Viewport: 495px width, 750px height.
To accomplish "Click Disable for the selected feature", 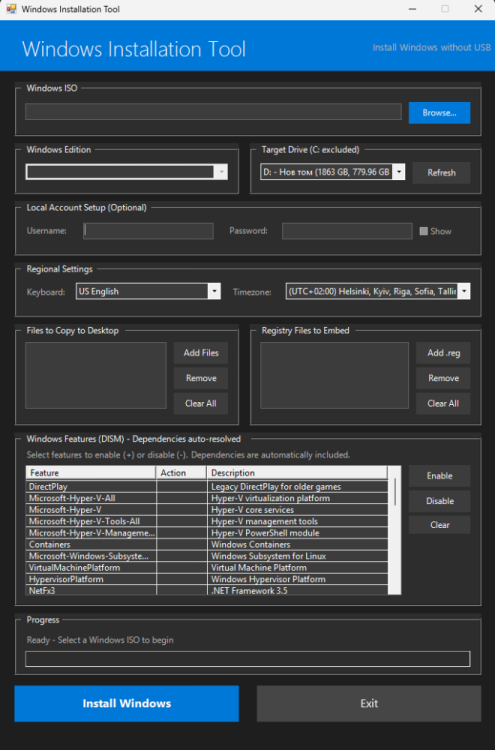I will pyautogui.click(x=439, y=501).
